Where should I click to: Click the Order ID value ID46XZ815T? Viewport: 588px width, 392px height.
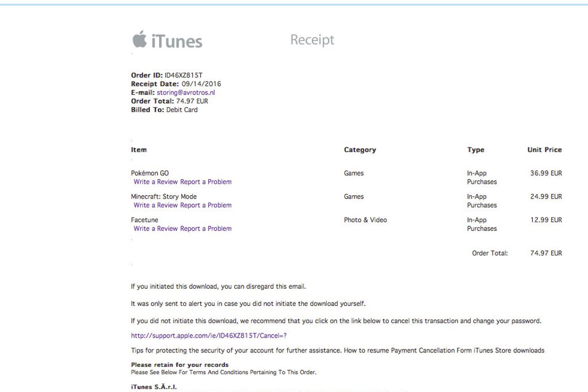tap(183, 75)
